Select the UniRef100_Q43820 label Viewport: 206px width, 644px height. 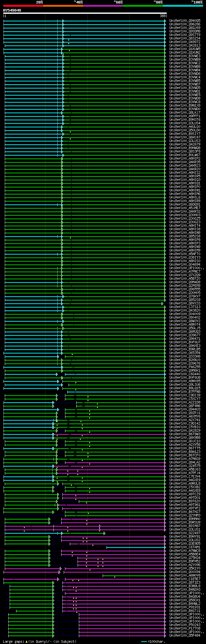[x=185, y=310]
